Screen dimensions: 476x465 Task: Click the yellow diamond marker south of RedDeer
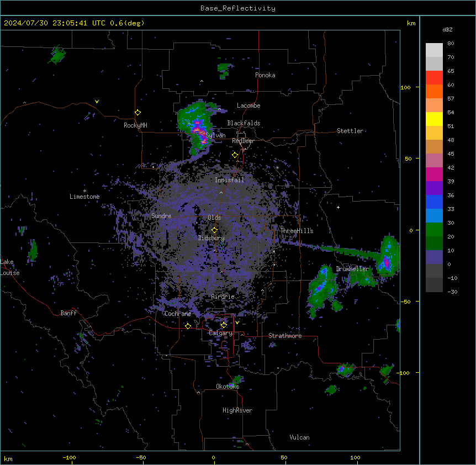235,155
